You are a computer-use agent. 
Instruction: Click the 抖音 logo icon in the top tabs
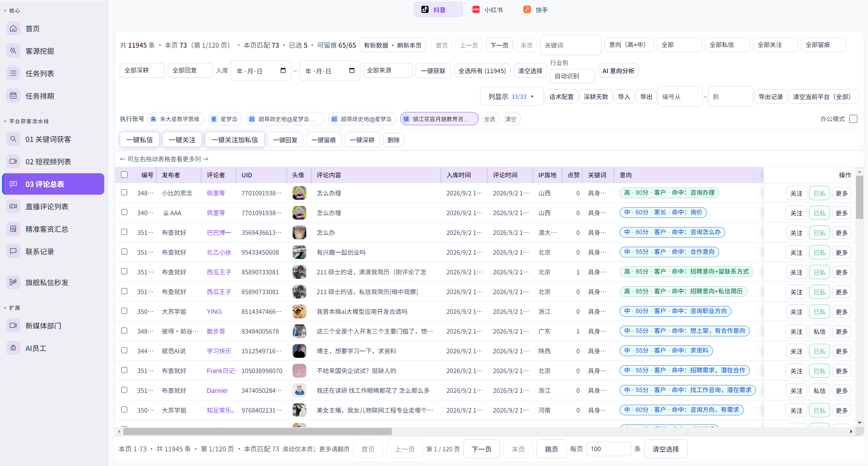coord(425,10)
